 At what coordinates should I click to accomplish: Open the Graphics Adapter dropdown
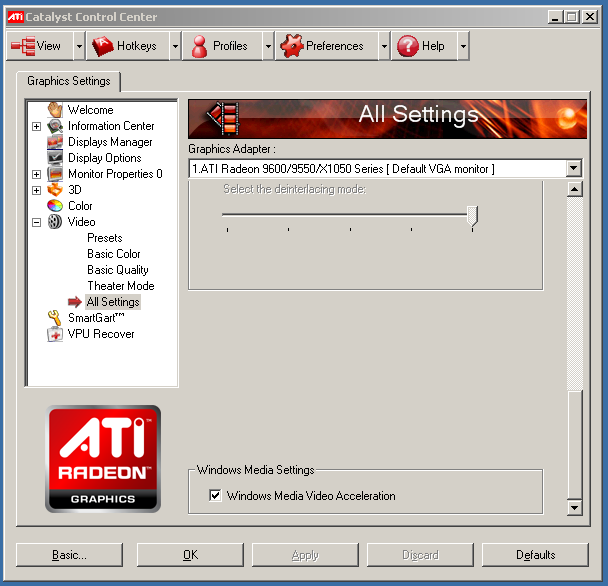pos(573,169)
